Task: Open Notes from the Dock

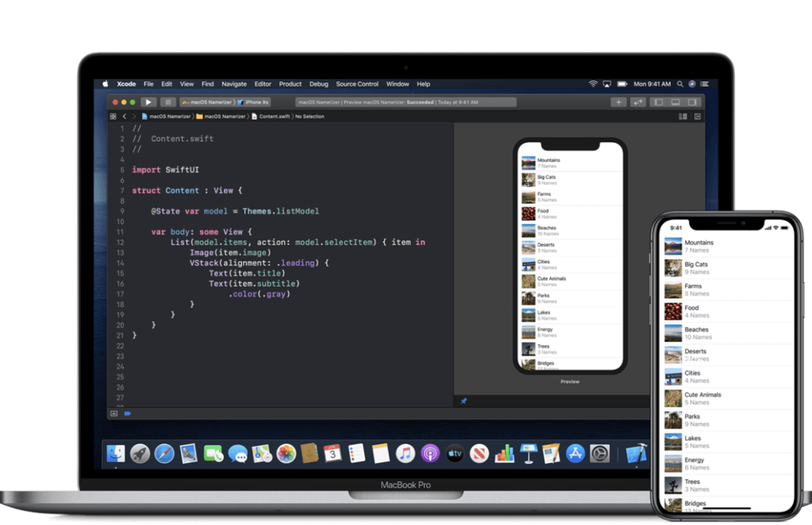Action: [x=380, y=454]
